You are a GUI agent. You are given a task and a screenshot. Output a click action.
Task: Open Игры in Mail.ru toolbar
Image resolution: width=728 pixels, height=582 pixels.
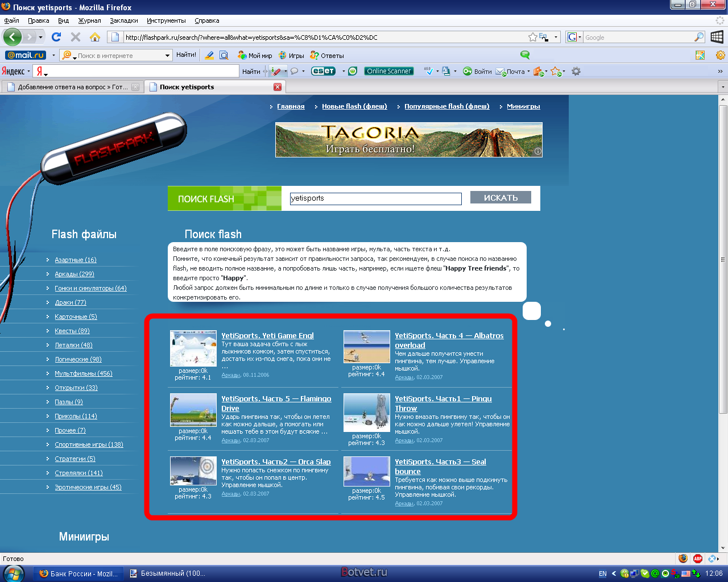(x=292, y=55)
